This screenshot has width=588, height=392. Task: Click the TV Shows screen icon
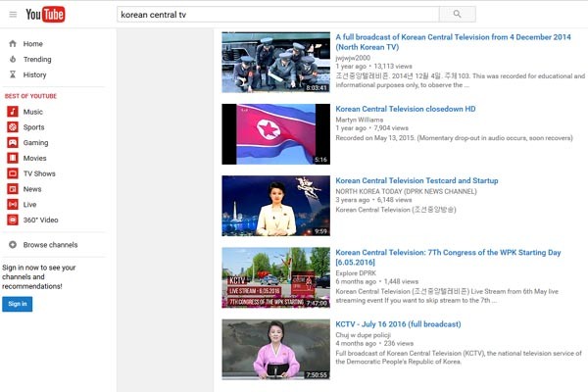coord(13,173)
